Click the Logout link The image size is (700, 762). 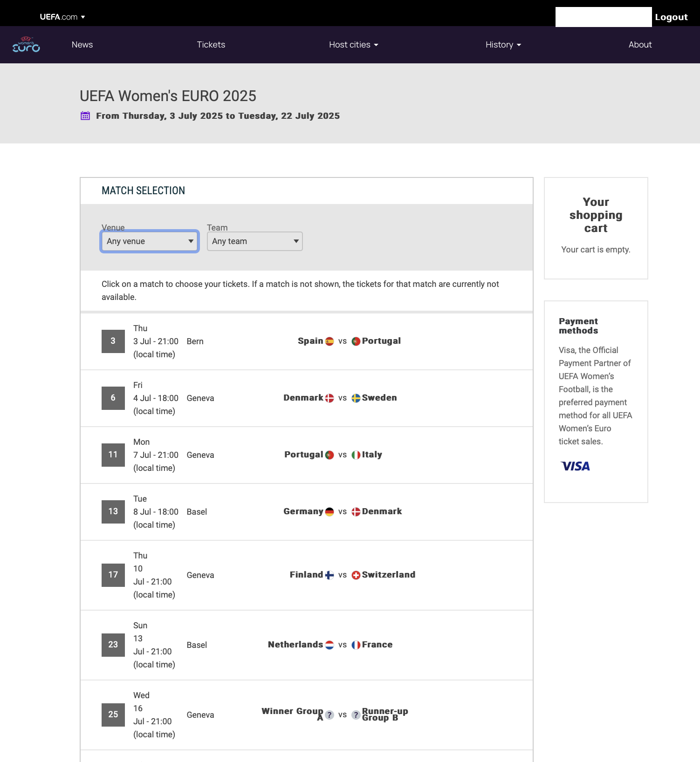click(x=671, y=17)
